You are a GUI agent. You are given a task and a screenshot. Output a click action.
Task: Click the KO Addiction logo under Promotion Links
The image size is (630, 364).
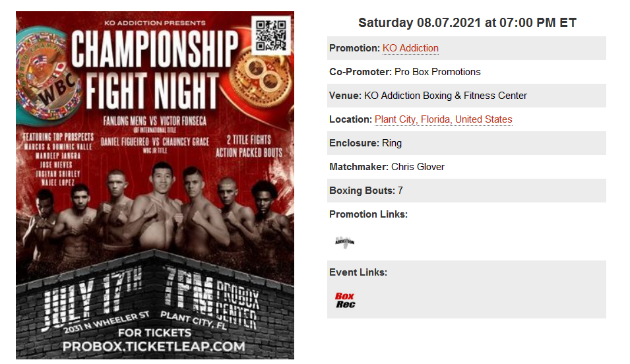click(345, 242)
